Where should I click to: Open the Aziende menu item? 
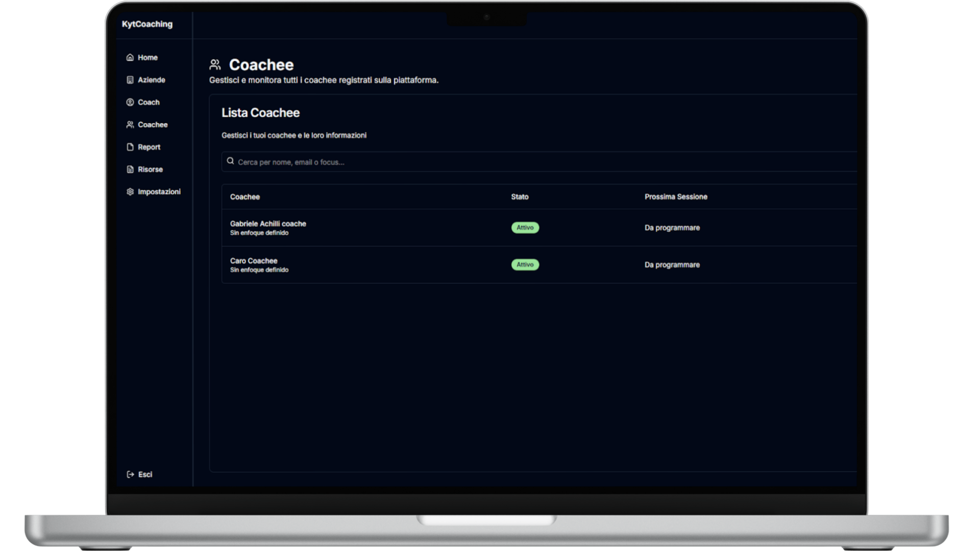pyautogui.click(x=151, y=80)
